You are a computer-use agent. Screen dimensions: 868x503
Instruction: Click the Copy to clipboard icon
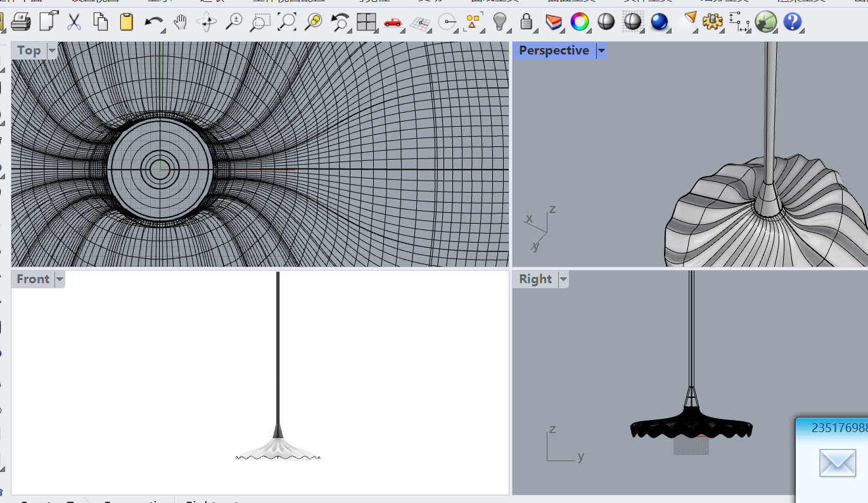click(100, 22)
